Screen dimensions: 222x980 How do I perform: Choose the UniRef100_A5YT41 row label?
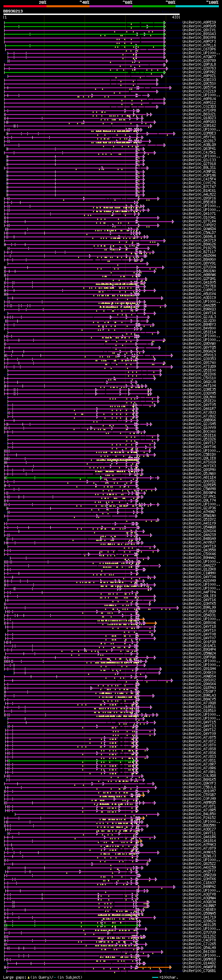pos(199,137)
